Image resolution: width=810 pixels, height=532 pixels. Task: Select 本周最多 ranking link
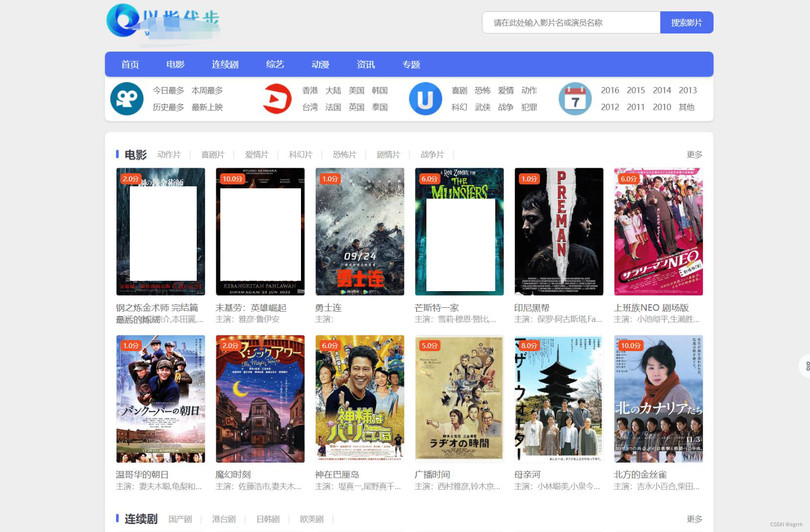coord(207,90)
